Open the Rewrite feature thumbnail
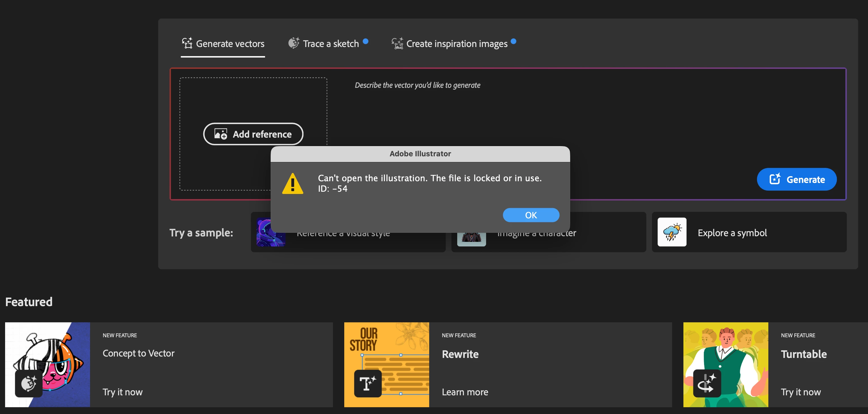868x414 pixels. point(386,364)
